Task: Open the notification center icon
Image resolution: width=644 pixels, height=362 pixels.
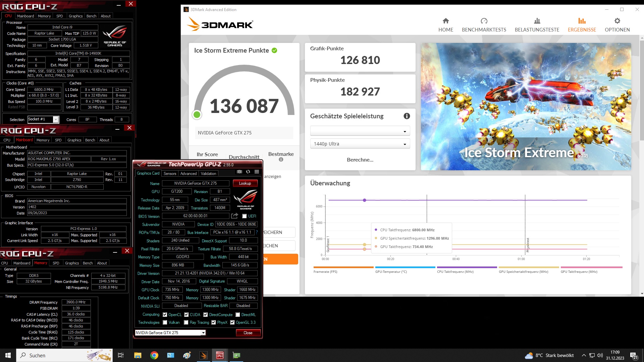Action: click(634, 356)
